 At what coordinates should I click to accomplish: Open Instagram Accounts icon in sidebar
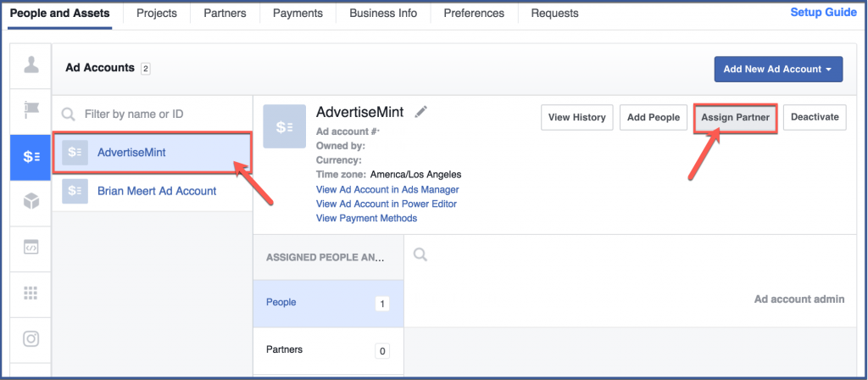[x=31, y=338]
